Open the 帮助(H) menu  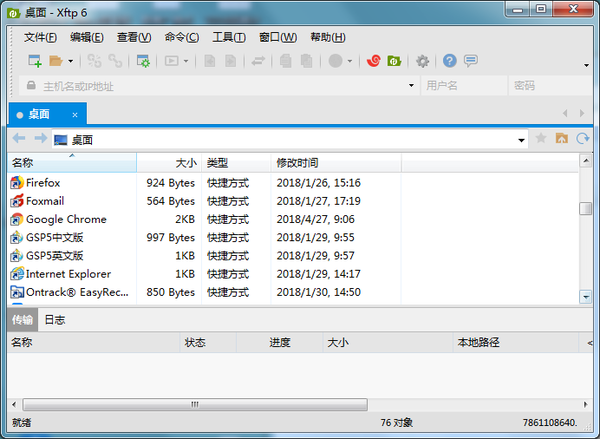pyautogui.click(x=328, y=38)
